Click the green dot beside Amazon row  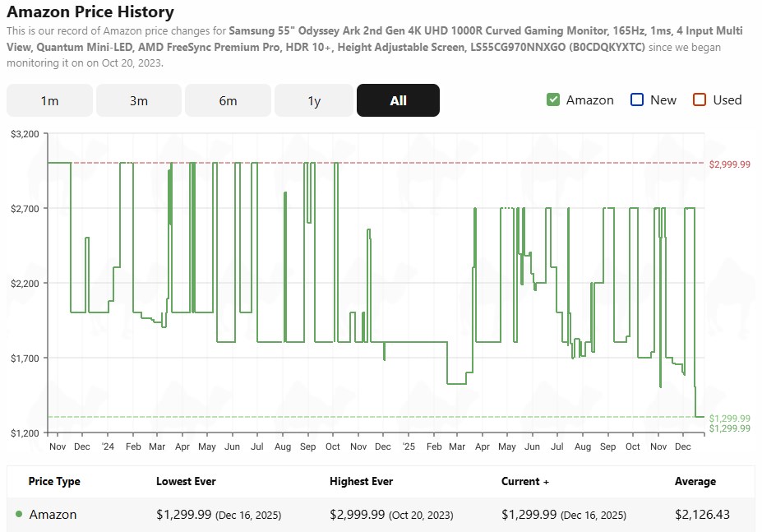click(x=19, y=515)
